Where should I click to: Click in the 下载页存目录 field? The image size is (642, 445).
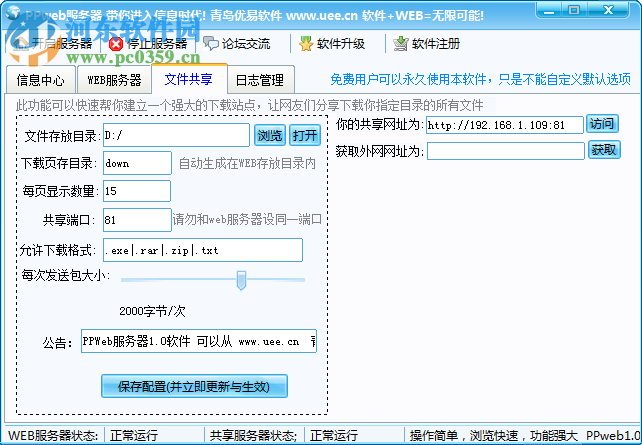137,163
